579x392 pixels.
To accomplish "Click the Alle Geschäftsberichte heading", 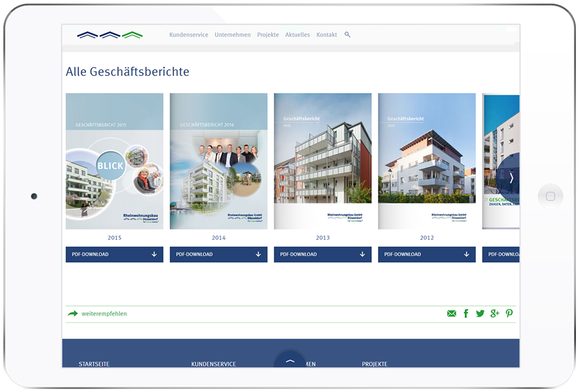I will coord(128,72).
